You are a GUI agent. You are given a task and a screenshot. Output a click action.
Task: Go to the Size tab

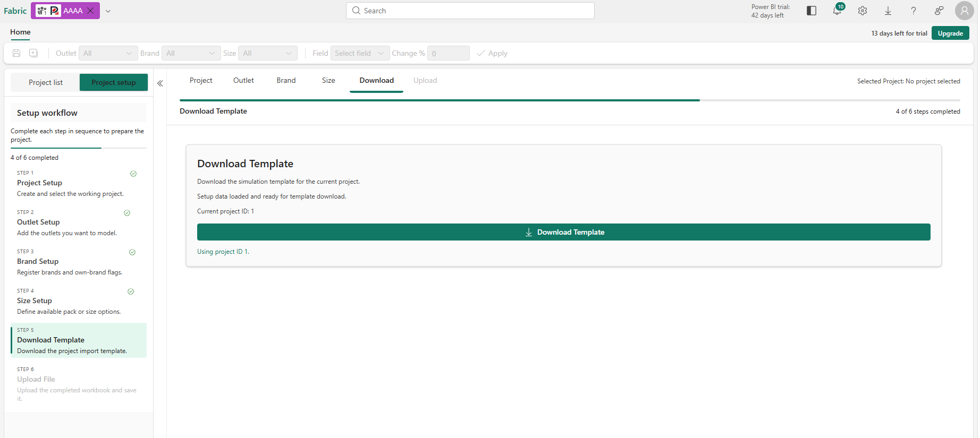(328, 80)
